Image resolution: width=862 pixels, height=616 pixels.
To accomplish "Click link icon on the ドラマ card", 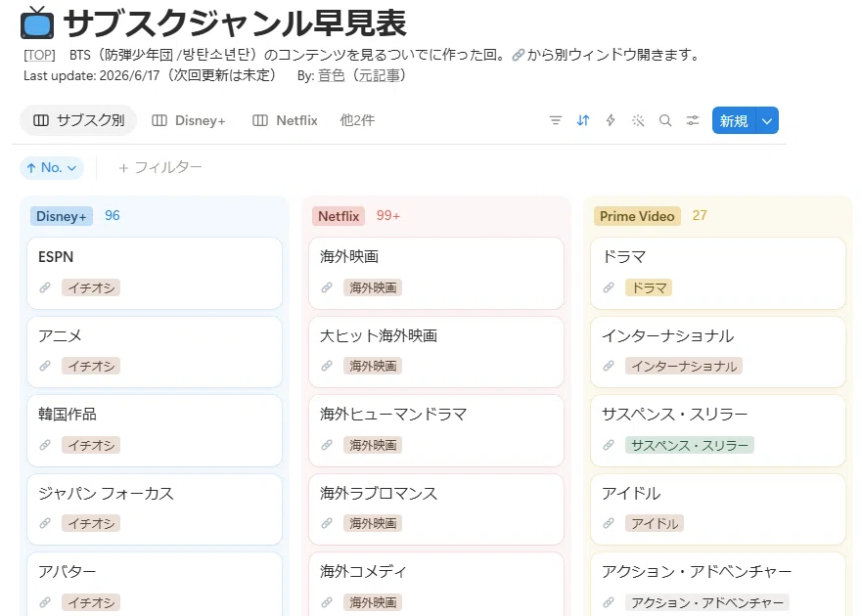I will (609, 287).
